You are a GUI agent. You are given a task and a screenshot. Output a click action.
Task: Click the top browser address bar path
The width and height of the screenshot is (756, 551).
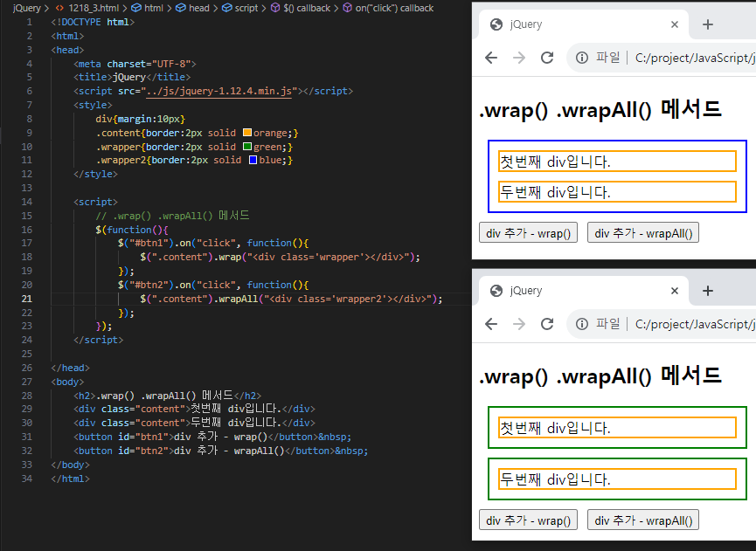pyautogui.click(x=695, y=58)
